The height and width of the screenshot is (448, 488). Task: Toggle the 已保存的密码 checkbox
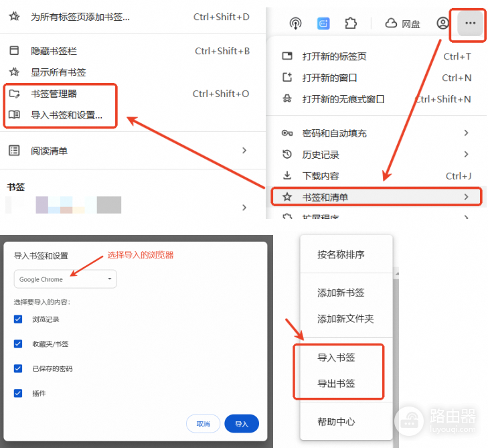click(x=18, y=368)
